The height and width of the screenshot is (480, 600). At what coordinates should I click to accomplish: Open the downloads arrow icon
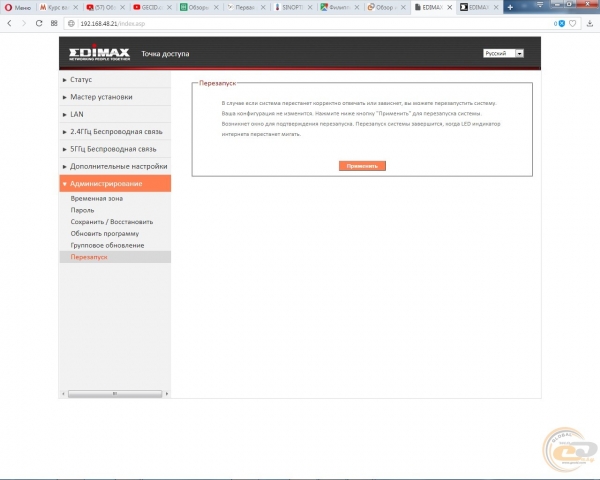click(590, 23)
